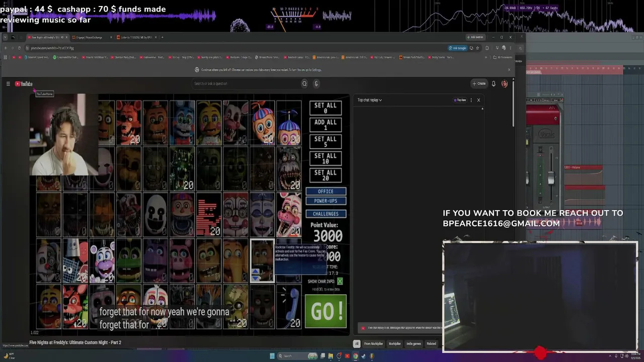This screenshot has width=644, height=362.
Task: Click the SET ALL 5 button
Action: 326,142
